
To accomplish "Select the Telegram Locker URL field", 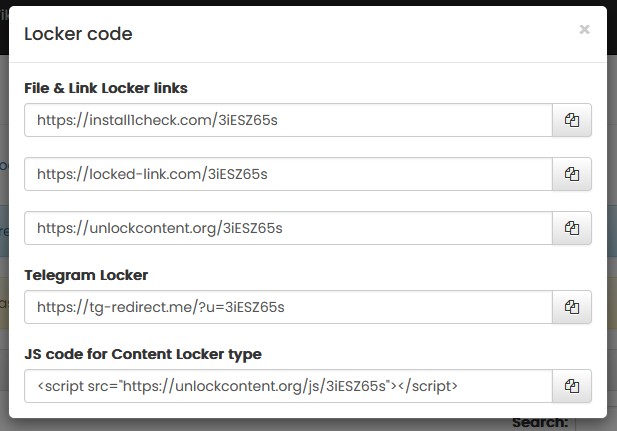I will tap(288, 307).
